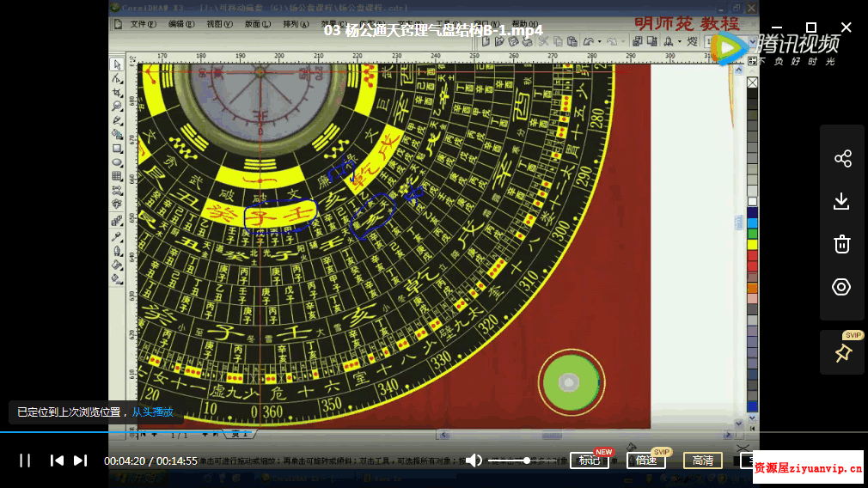This screenshot has width=868, height=488.
Task: Open the 编辑 Edit menu
Action: point(181,24)
